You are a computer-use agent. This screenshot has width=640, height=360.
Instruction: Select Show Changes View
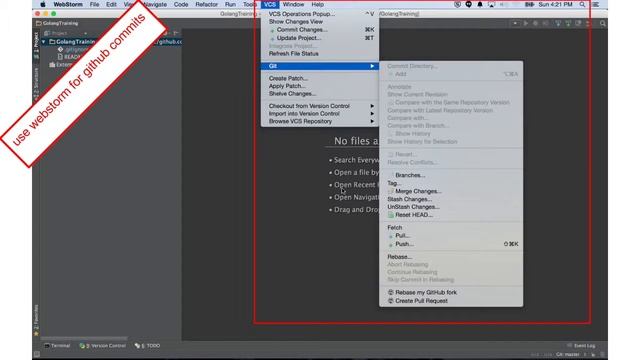coord(320,22)
